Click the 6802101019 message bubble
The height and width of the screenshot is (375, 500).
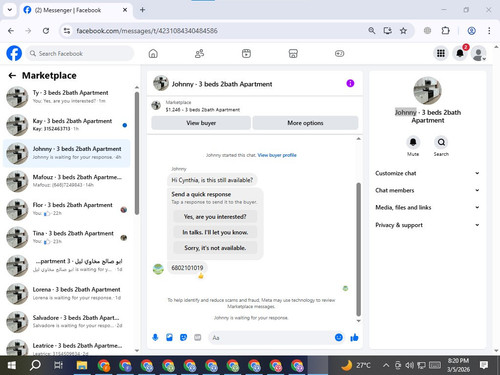pos(187,268)
